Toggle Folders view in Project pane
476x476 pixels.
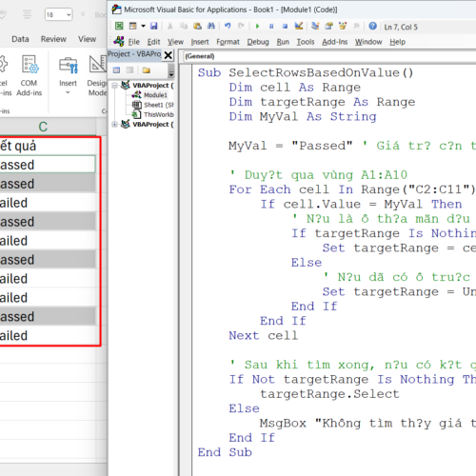pyautogui.click(x=147, y=70)
